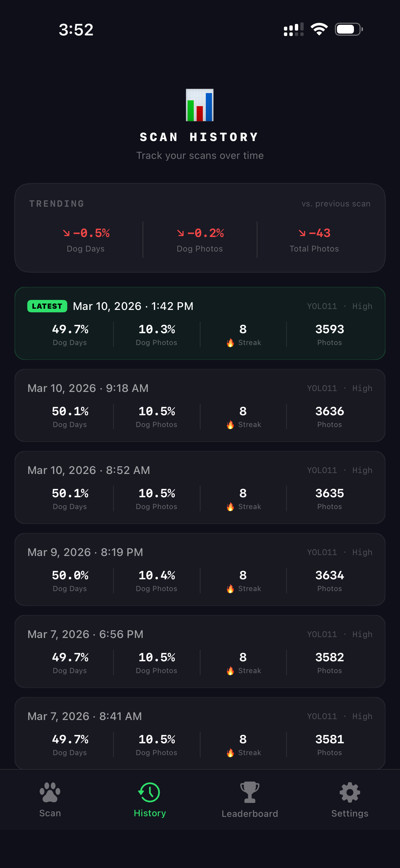Tap the red down arrow beside -43 Total Photos

(x=302, y=233)
